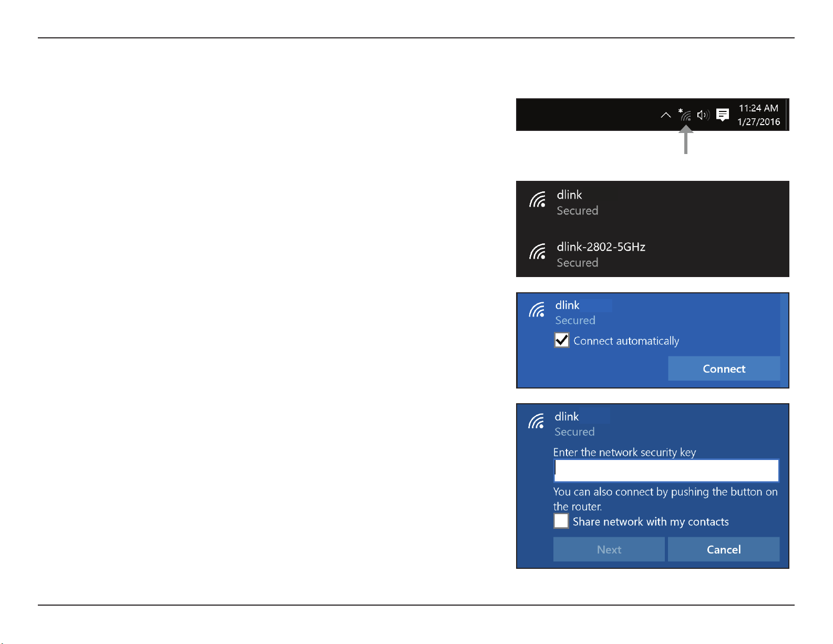Click the Cancel button

pos(724,549)
